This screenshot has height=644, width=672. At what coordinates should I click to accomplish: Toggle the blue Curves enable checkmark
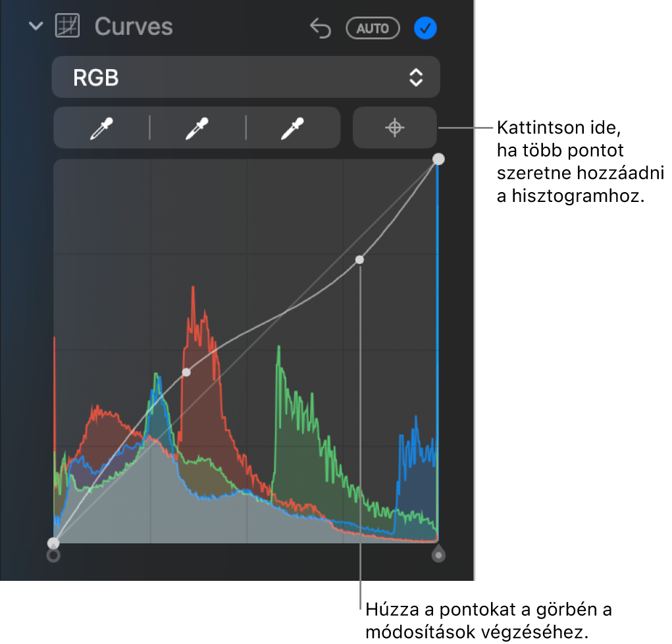(425, 28)
